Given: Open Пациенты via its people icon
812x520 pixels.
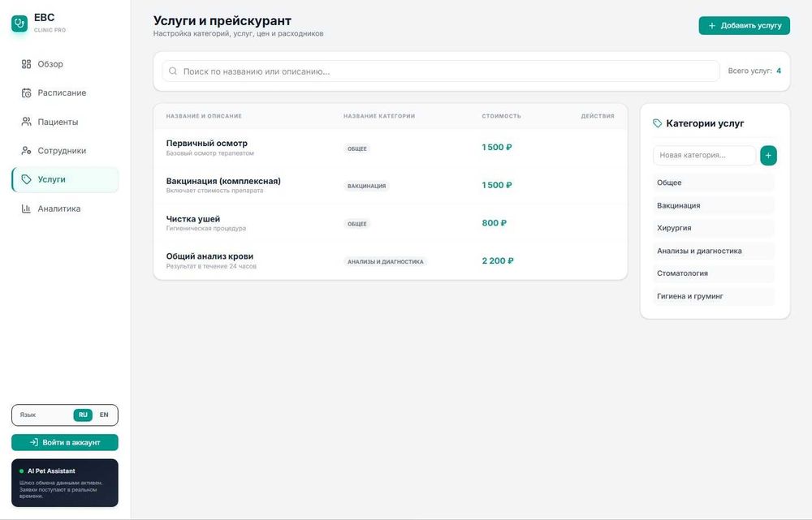Looking at the screenshot, I should click(x=26, y=122).
